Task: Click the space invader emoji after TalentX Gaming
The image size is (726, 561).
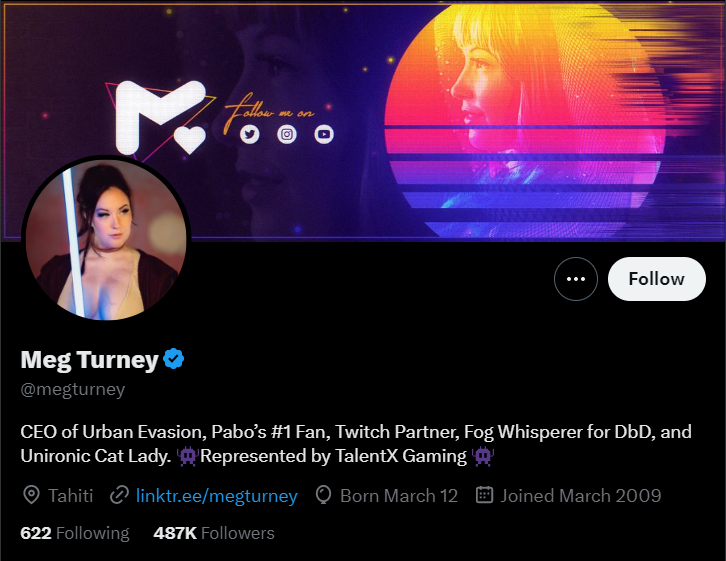Action: pyautogui.click(x=484, y=456)
